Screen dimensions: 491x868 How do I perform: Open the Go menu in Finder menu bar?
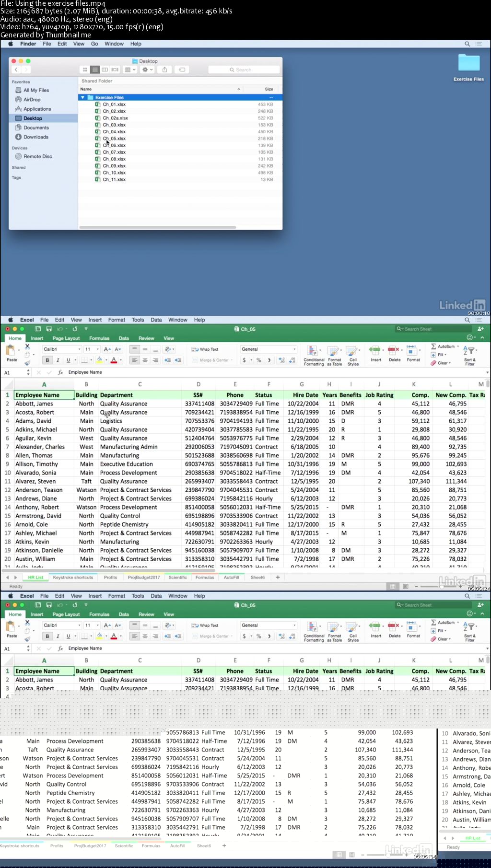(94, 44)
